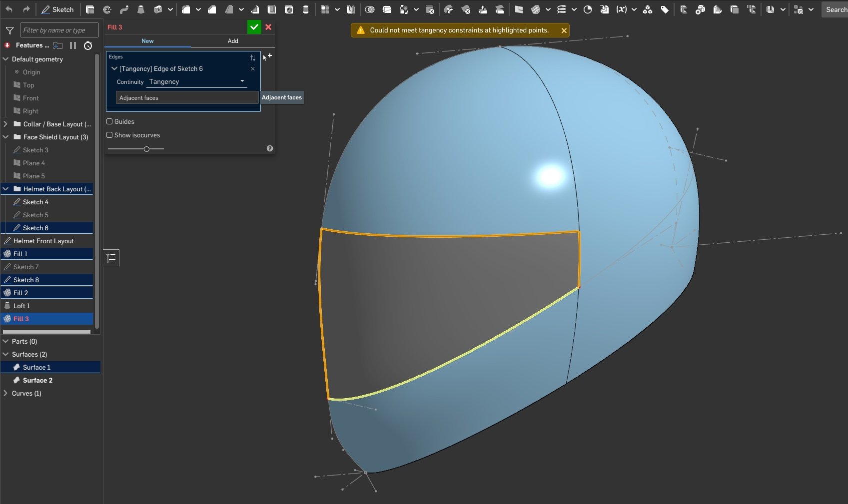Switch to the Add tab in Fill 3 dialog
The image size is (848, 504).
coord(232,41)
